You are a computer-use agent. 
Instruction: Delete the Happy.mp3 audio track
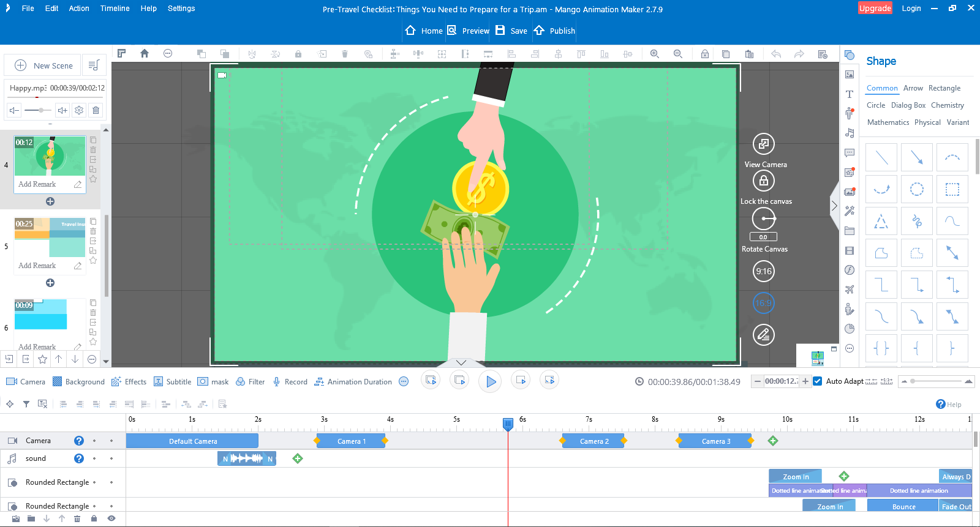click(x=96, y=110)
